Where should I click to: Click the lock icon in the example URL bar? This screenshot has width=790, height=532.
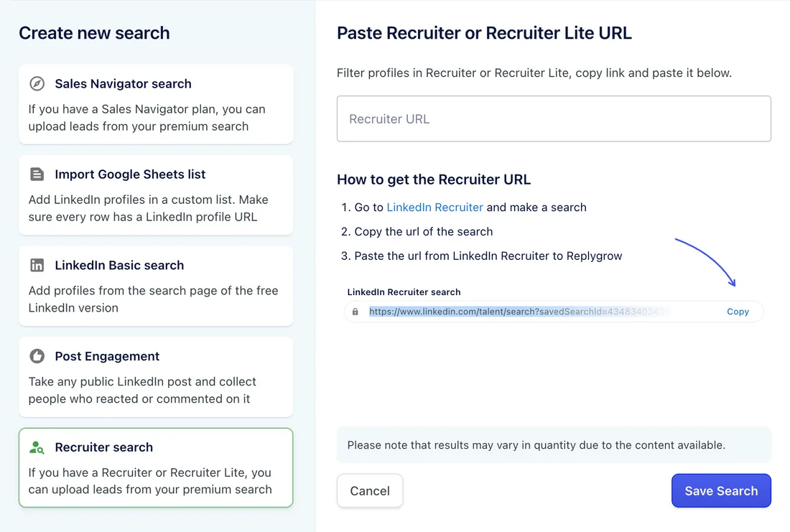tap(355, 312)
